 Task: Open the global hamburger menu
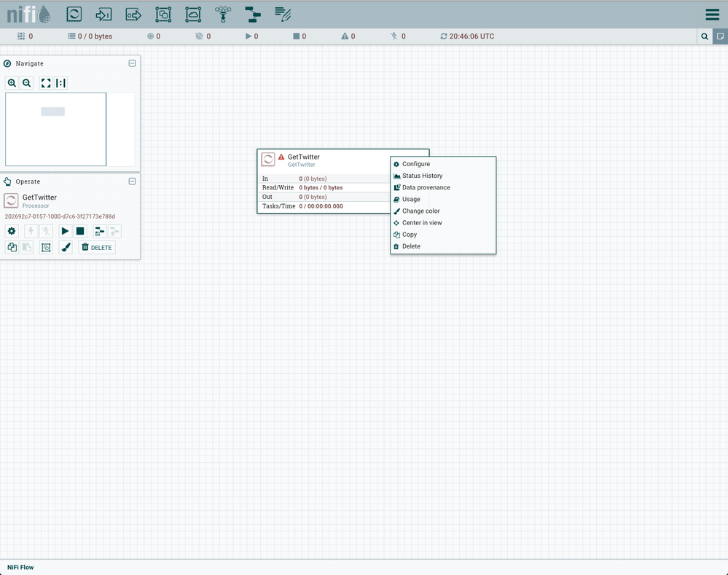pos(712,15)
